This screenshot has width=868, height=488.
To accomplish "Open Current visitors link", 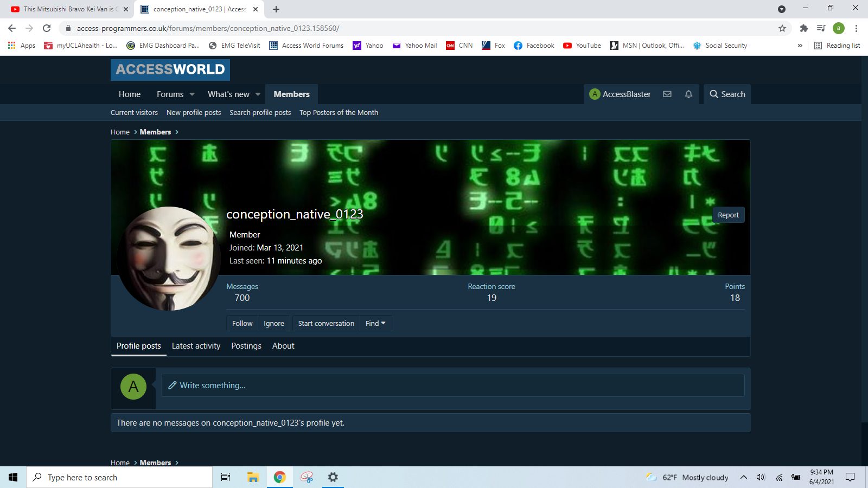I will coord(134,112).
